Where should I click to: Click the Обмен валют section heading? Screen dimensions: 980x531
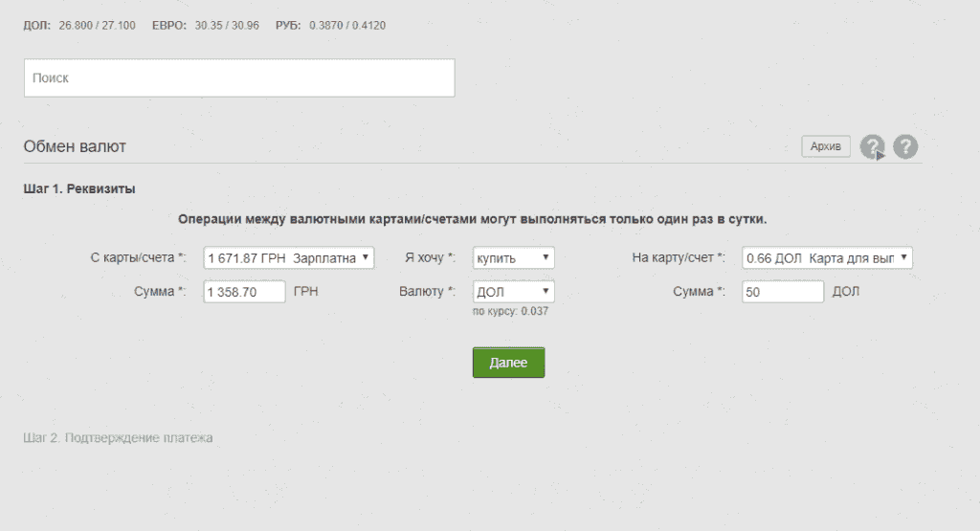(75, 146)
